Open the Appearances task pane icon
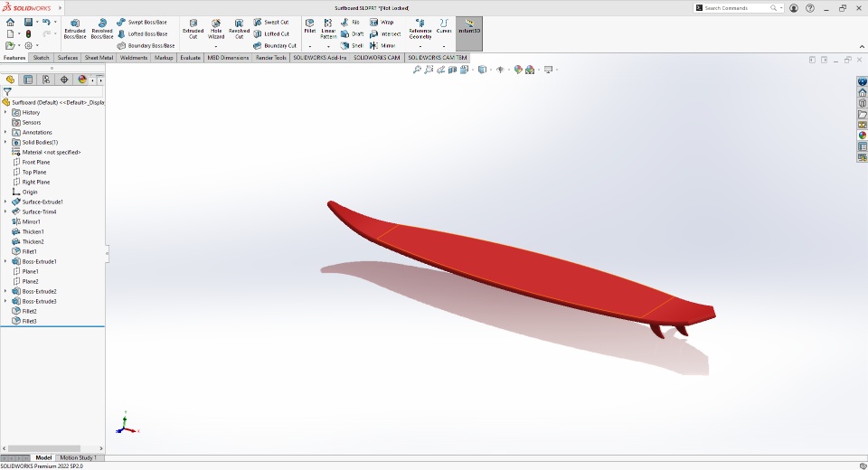The image size is (868, 470). click(x=862, y=136)
